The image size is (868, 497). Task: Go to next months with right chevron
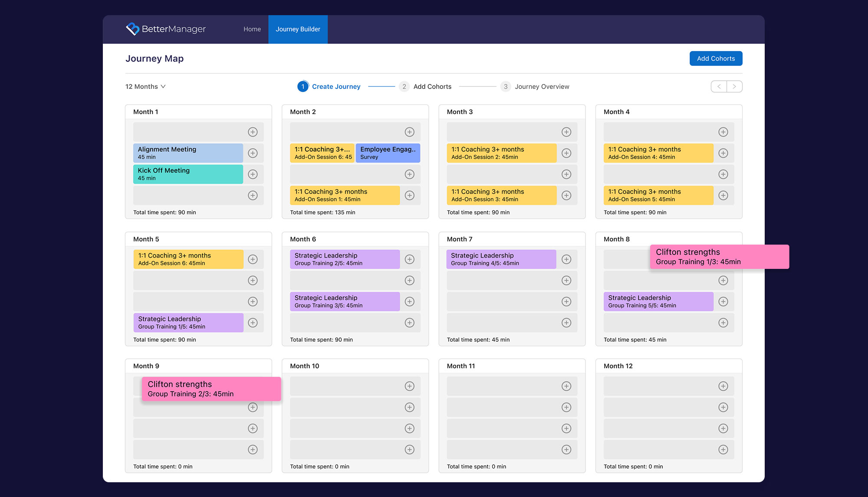(734, 87)
